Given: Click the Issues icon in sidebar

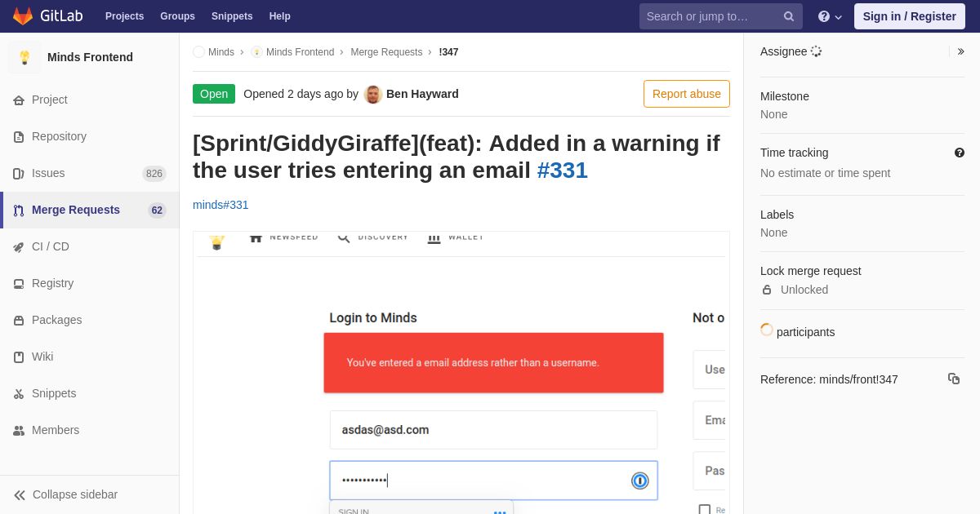Looking at the screenshot, I should [x=19, y=173].
